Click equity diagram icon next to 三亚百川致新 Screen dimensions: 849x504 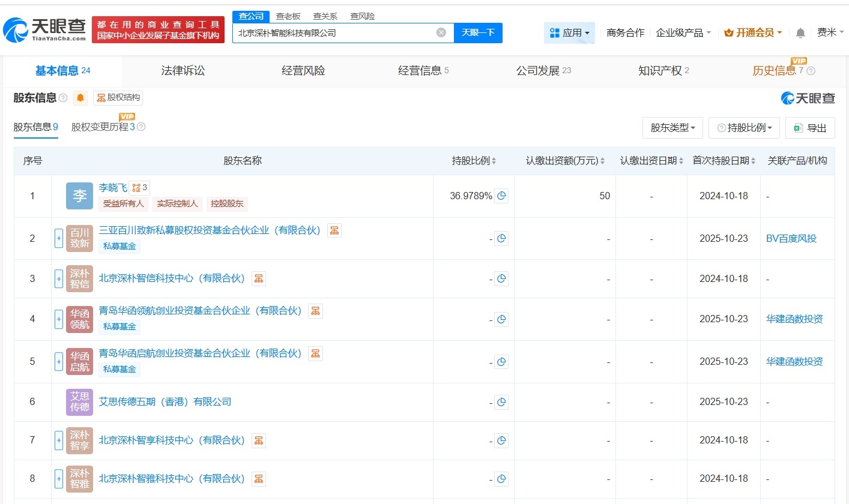(334, 230)
